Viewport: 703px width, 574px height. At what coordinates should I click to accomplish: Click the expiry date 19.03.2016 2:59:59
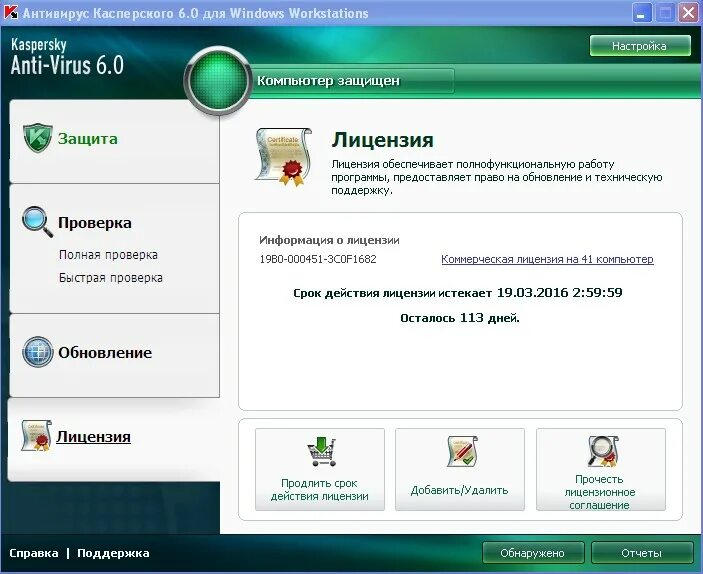pos(560,293)
